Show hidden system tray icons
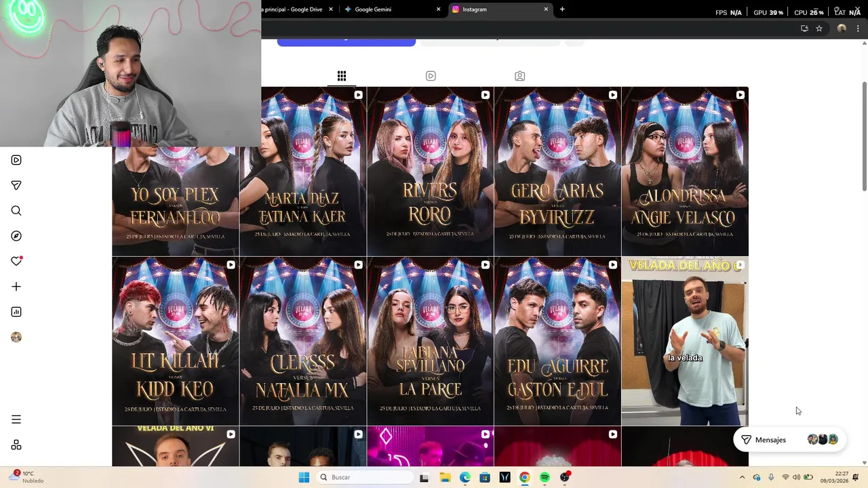 click(742, 477)
